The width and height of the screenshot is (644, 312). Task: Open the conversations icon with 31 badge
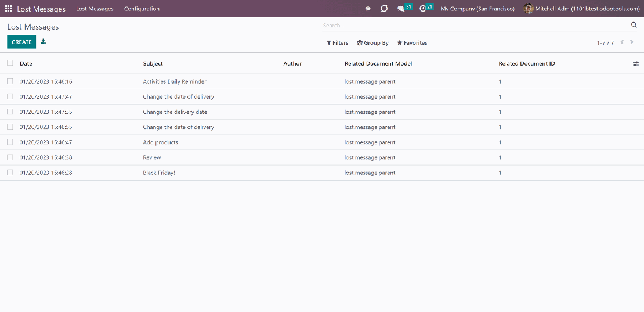404,8
